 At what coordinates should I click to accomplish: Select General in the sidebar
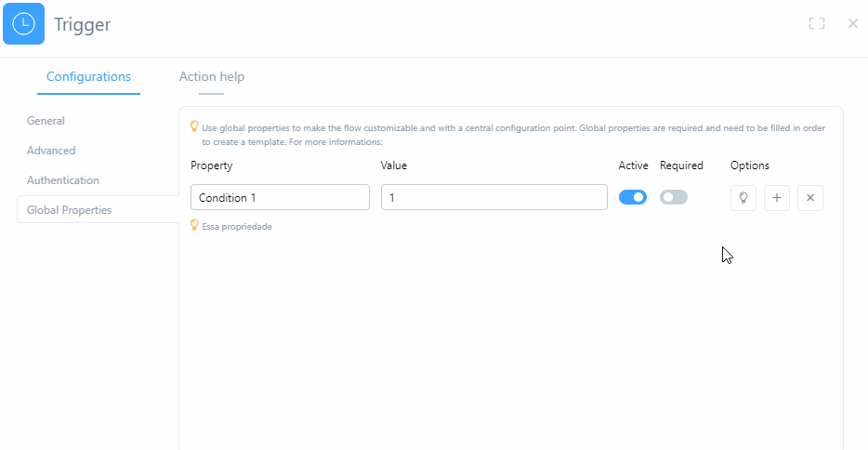pos(46,121)
